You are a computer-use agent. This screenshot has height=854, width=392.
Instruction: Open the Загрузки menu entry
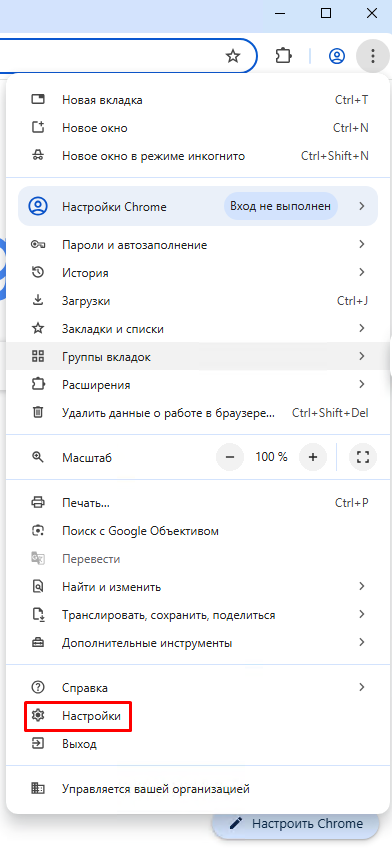pyautogui.click(x=198, y=301)
